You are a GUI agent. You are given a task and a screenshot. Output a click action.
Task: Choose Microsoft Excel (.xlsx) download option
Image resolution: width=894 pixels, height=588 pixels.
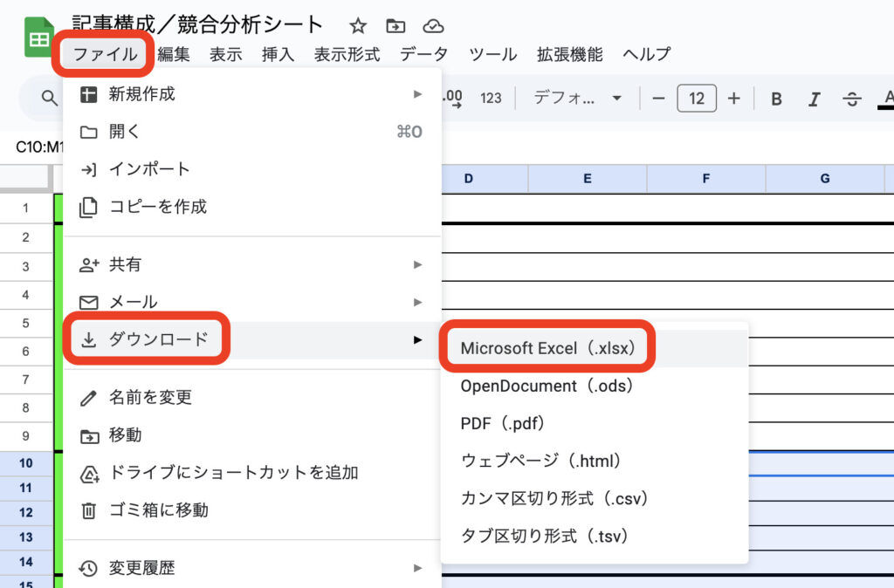[x=547, y=348]
